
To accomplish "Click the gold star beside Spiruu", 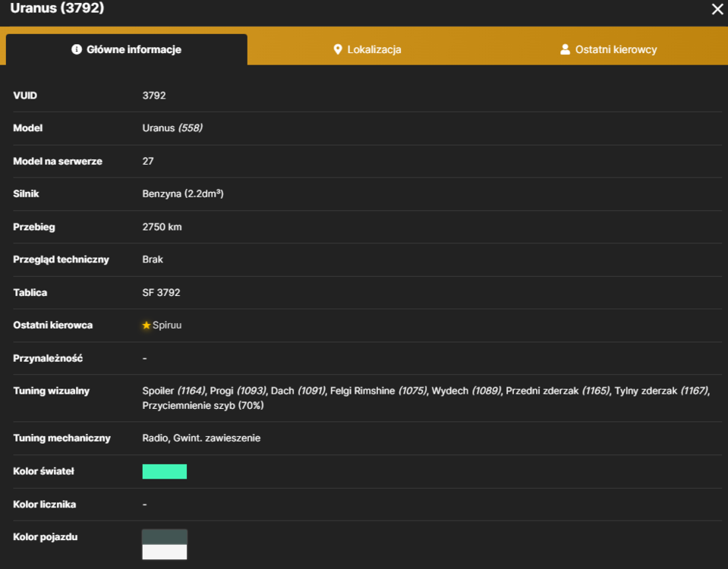I will (147, 325).
